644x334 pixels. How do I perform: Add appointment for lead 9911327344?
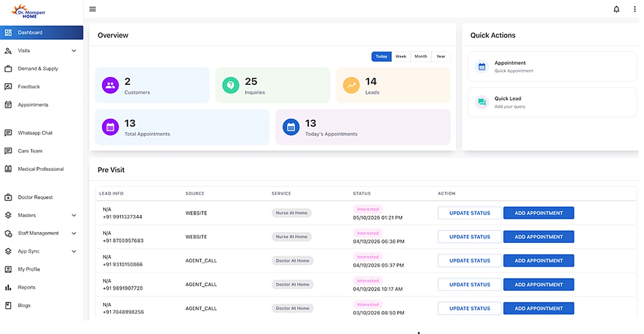(539, 213)
